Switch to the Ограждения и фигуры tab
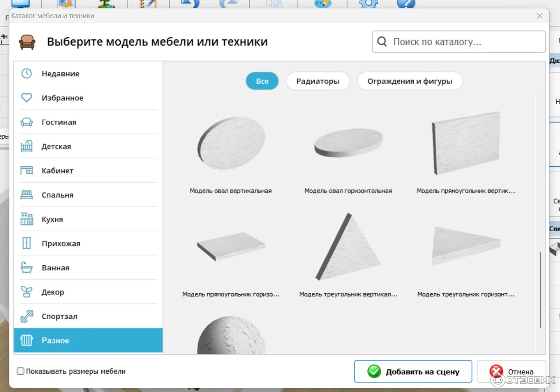 (410, 81)
